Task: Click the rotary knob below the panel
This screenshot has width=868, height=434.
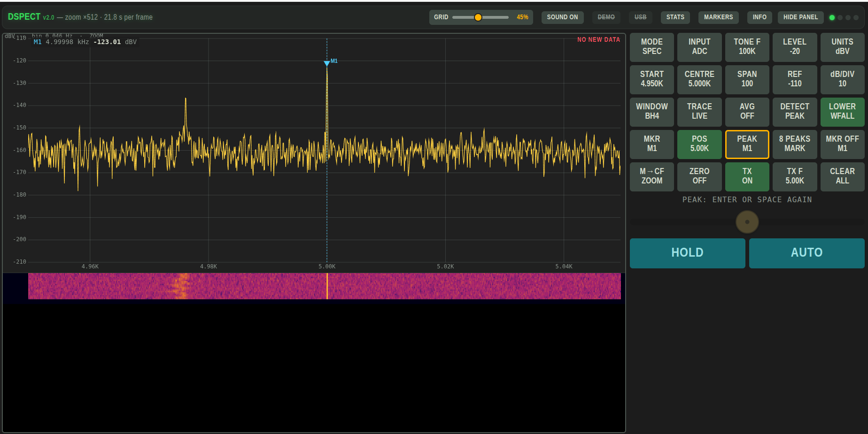Action: (x=747, y=222)
